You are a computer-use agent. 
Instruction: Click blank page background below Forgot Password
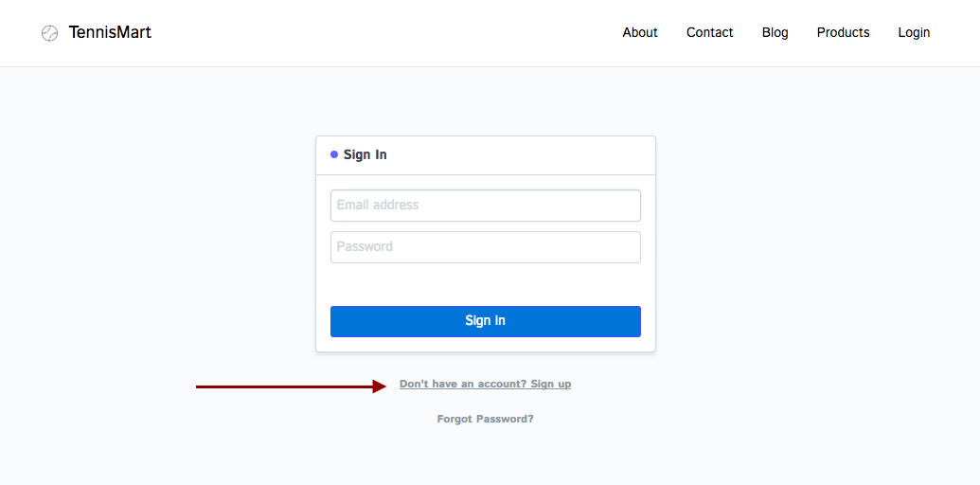coord(485,459)
